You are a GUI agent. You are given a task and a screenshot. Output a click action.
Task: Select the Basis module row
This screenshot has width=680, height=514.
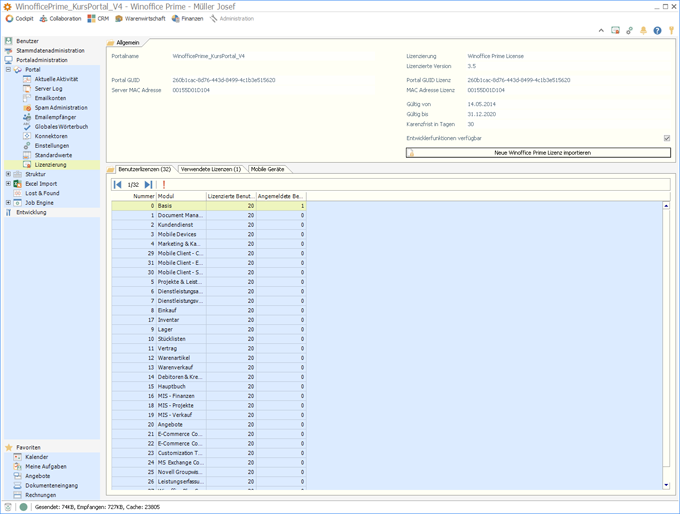209,206
